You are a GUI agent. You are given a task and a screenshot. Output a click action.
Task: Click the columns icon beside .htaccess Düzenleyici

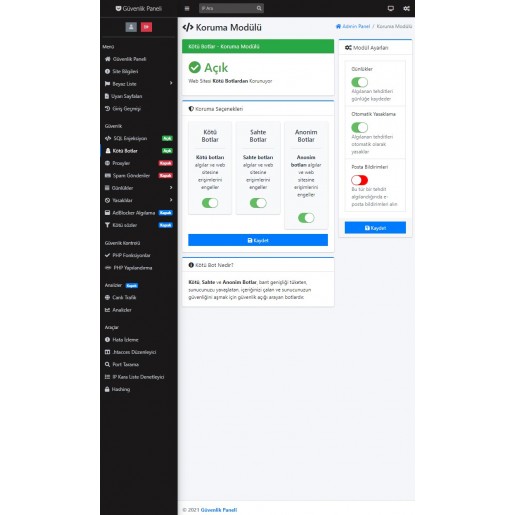(107, 352)
